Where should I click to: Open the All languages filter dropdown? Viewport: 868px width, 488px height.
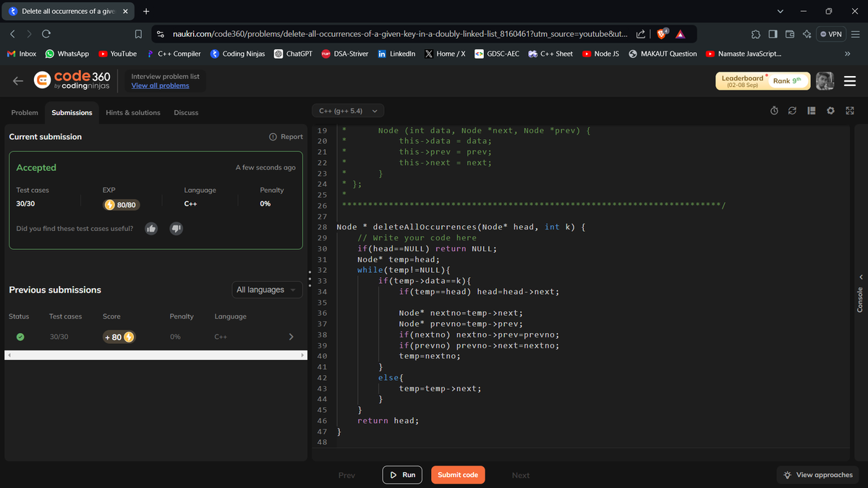pos(267,290)
